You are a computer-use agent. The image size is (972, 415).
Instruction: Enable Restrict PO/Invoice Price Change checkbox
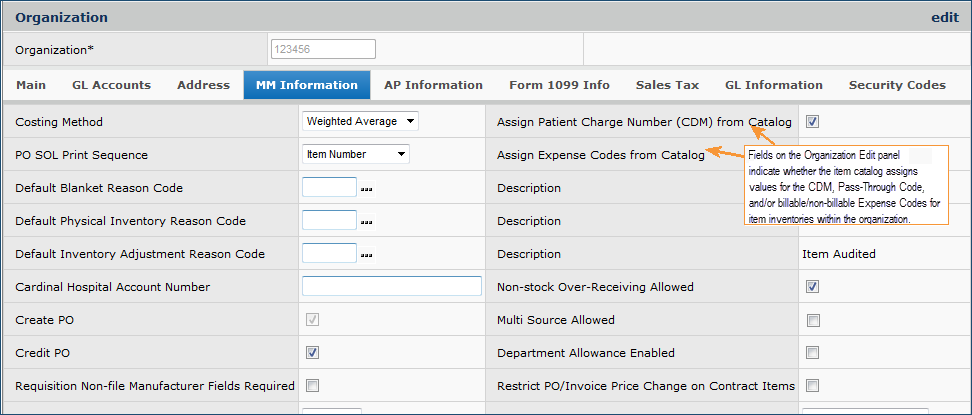pos(813,386)
